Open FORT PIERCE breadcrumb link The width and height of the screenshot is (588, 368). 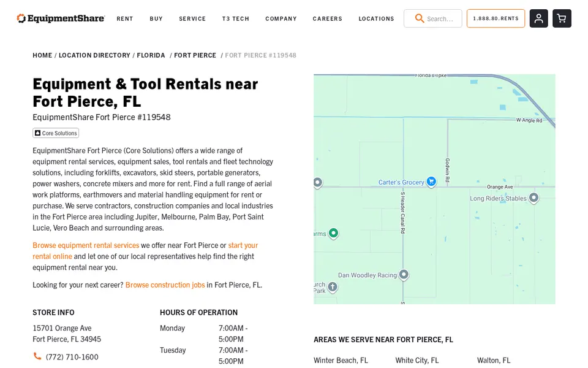pos(195,55)
